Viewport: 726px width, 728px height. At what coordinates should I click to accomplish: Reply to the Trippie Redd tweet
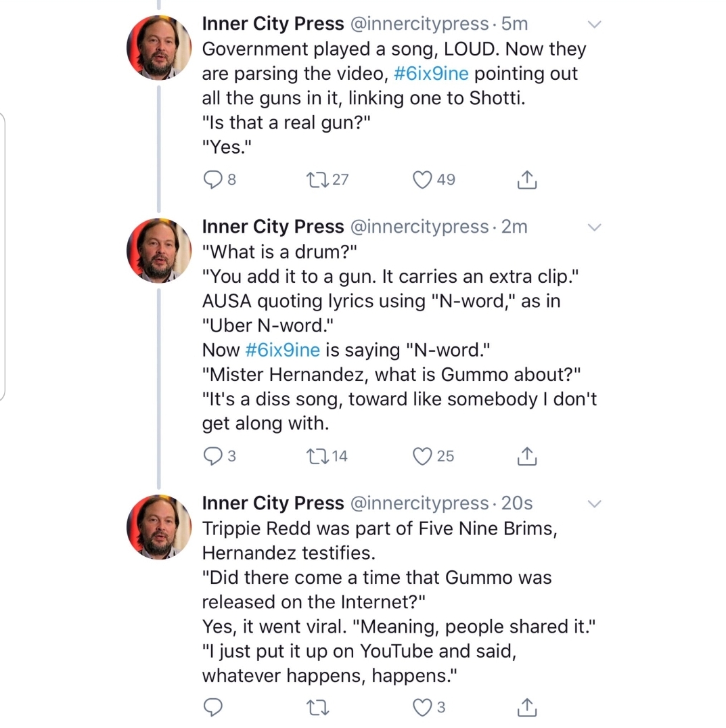point(213,708)
